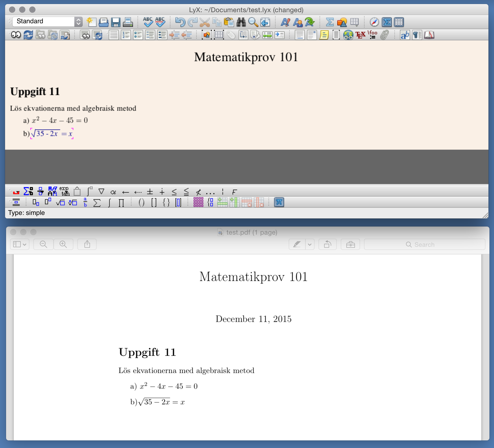The image size is (494, 448).
Task: Click the PDF zoom in button
Action: (64, 244)
